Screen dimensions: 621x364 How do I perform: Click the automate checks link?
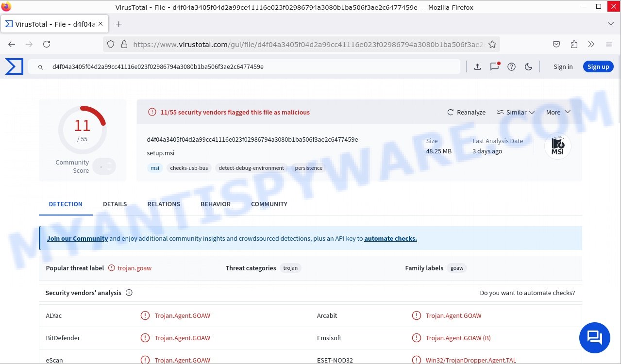pyautogui.click(x=390, y=238)
